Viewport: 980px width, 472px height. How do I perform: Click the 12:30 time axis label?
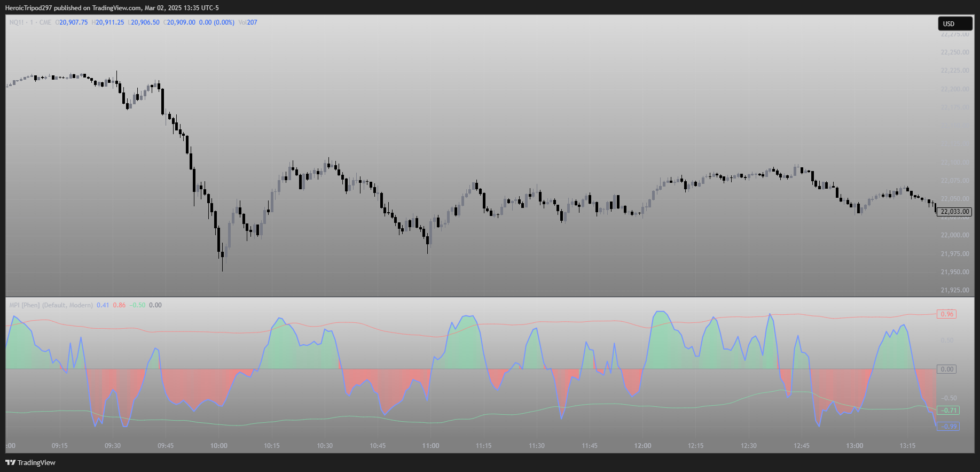pyautogui.click(x=749, y=446)
